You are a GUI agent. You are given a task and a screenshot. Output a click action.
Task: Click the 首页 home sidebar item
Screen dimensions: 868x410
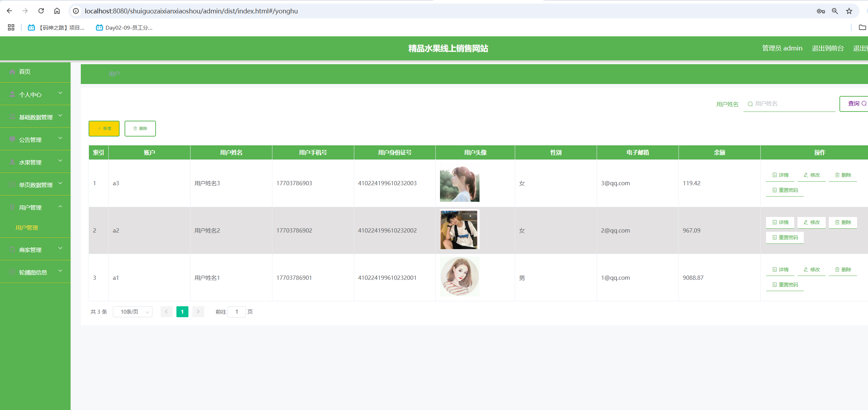(x=25, y=72)
